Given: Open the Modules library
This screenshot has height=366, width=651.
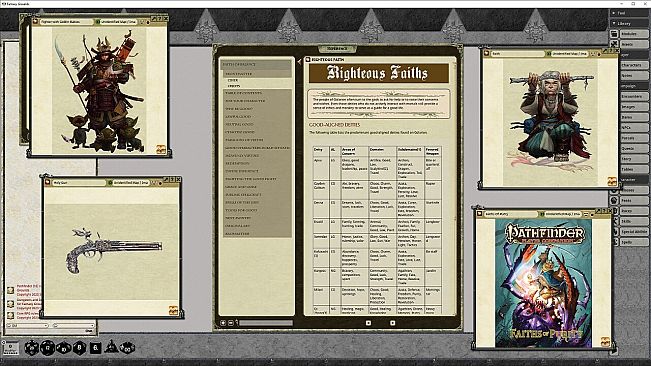Looking at the screenshot, I should tap(634, 34).
